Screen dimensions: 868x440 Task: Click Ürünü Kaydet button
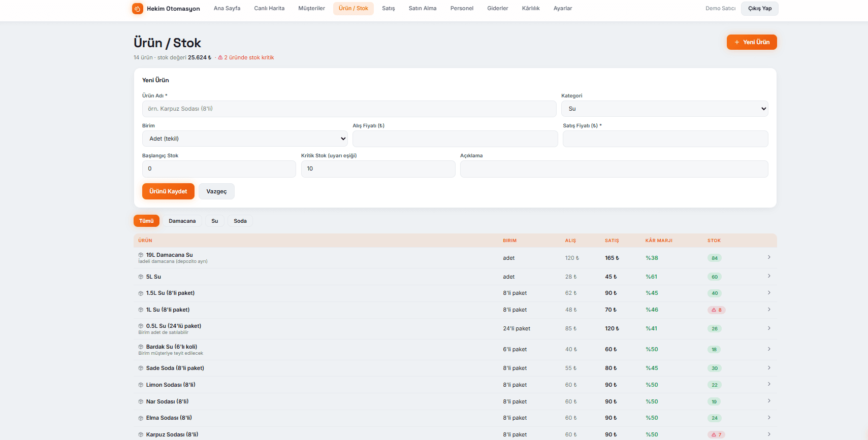[x=168, y=191]
